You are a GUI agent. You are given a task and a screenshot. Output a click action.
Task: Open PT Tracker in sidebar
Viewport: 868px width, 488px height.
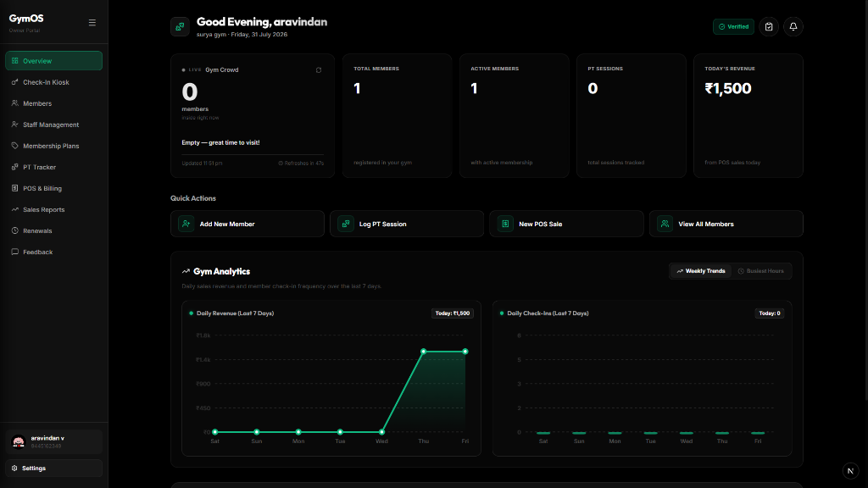pyautogui.click(x=53, y=167)
